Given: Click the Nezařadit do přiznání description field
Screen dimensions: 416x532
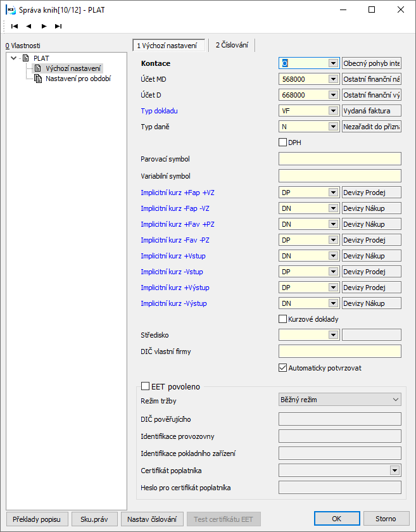Looking at the screenshot, I should (x=372, y=127).
